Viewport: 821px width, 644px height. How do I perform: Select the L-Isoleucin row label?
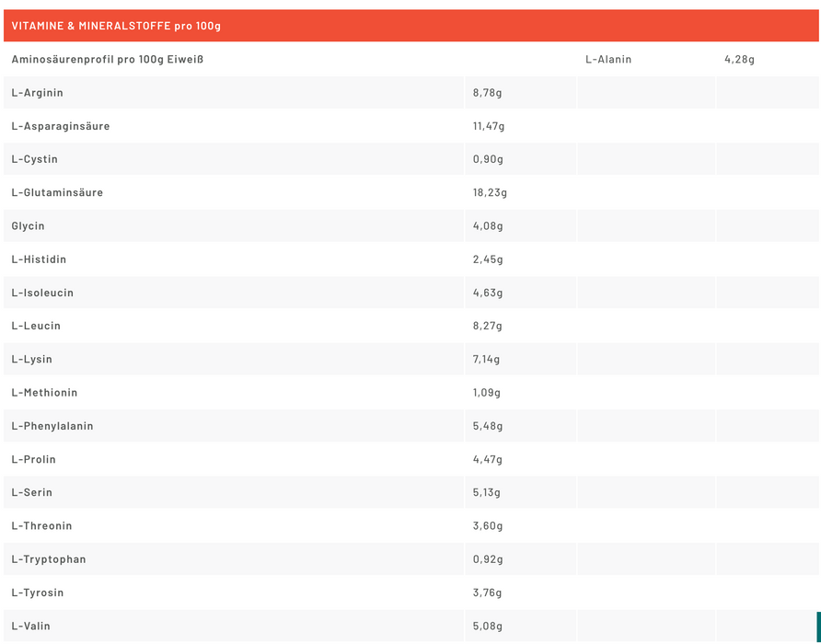(x=42, y=293)
